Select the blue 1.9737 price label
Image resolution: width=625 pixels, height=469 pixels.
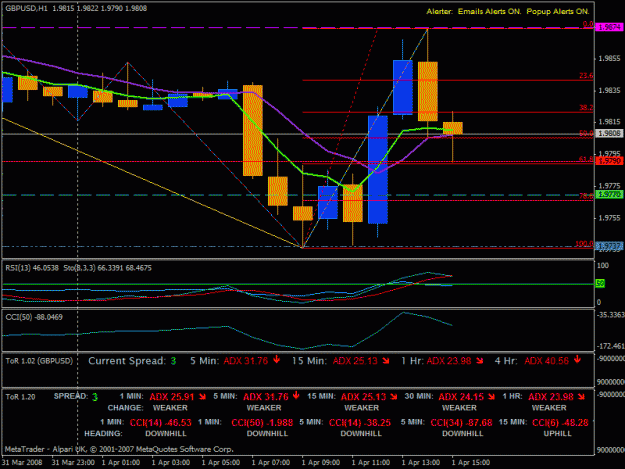pyautogui.click(x=609, y=246)
